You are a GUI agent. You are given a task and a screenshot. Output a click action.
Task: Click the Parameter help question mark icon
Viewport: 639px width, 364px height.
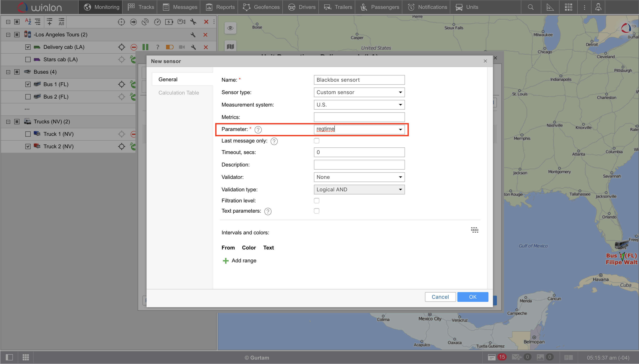coord(258,129)
